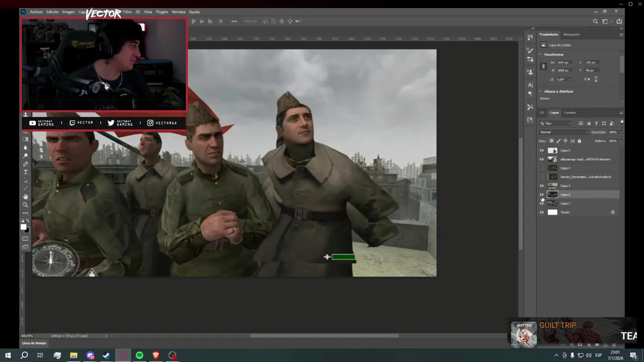
Task: Select the Zoom tool in toolbar
Action: pos(26,205)
